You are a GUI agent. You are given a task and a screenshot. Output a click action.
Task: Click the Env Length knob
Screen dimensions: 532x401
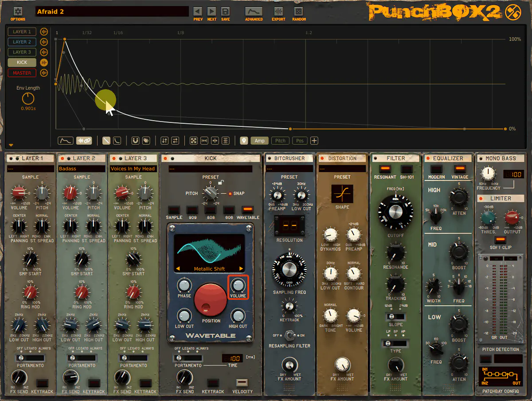(x=28, y=98)
